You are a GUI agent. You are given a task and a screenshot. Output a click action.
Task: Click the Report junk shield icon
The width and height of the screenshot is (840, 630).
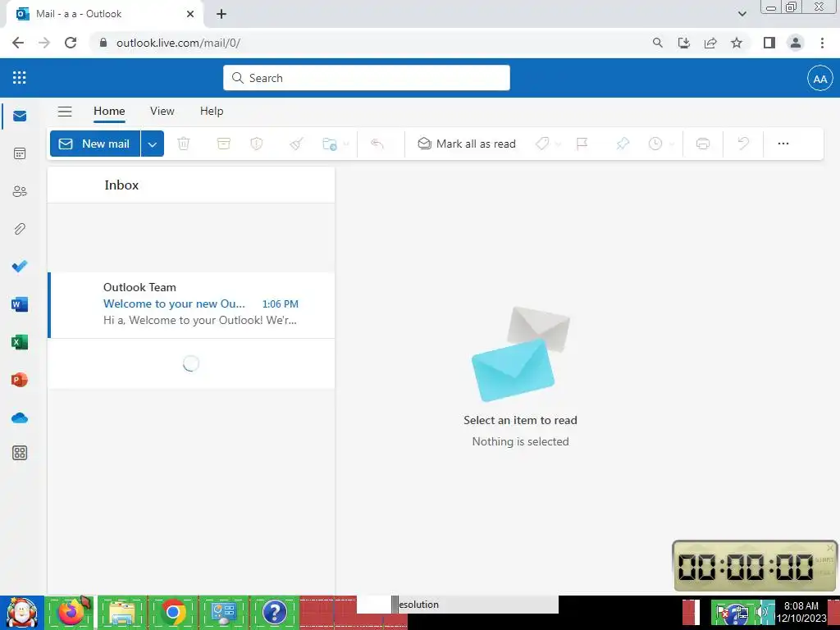[x=257, y=144]
